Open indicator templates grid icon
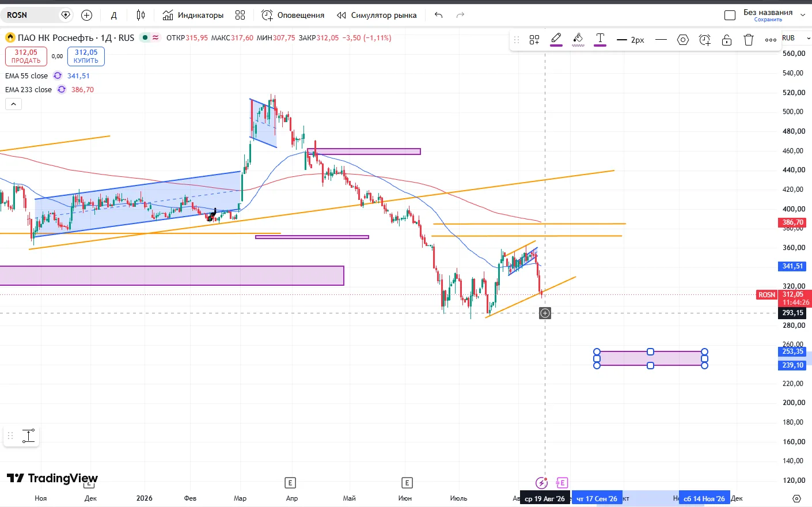The height and width of the screenshot is (507, 812). click(x=240, y=15)
